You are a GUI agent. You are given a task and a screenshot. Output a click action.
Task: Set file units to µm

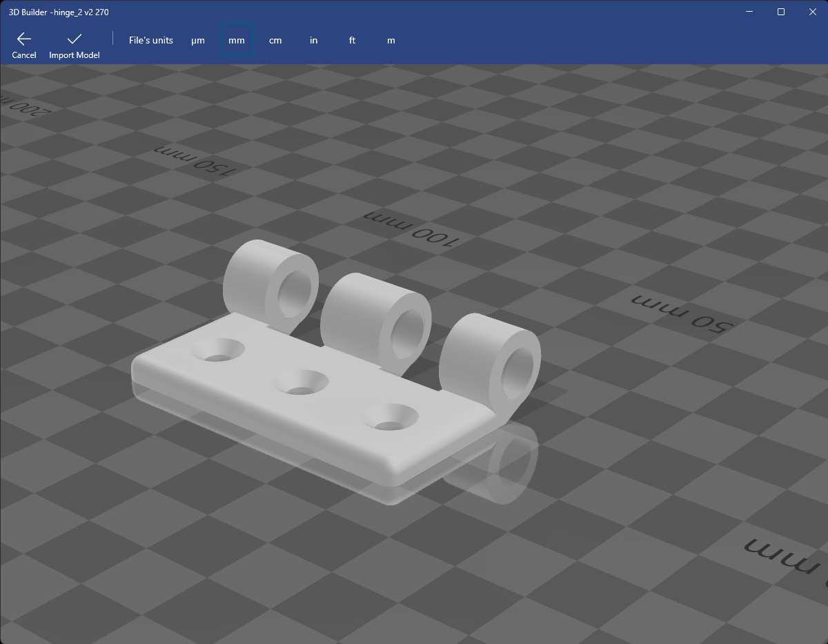coord(198,40)
